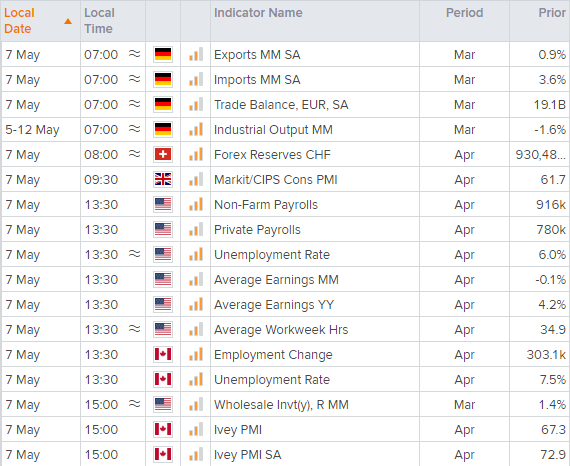The height and width of the screenshot is (466, 570).
Task: Click approximate-time symbol beside Wholesale Invt(y) time
Action: (135, 404)
